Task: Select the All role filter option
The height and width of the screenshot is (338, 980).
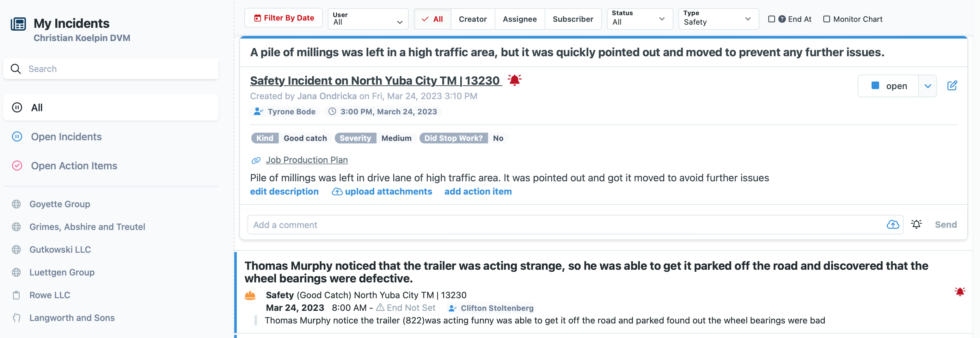Action: tap(432, 19)
